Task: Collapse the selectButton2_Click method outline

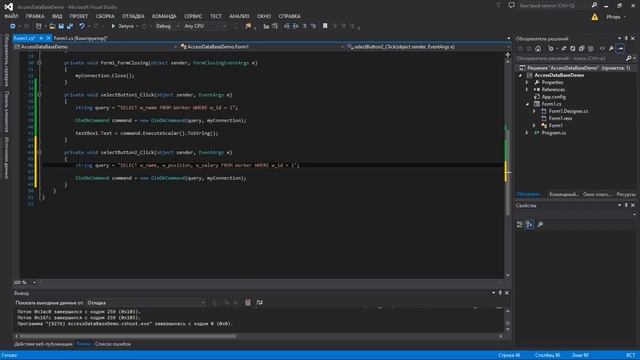Action: [39, 152]
